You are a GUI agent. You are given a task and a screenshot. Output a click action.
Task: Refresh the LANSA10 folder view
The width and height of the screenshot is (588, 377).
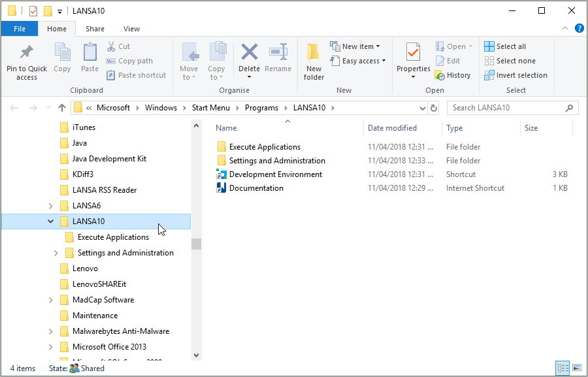point(434,108)
